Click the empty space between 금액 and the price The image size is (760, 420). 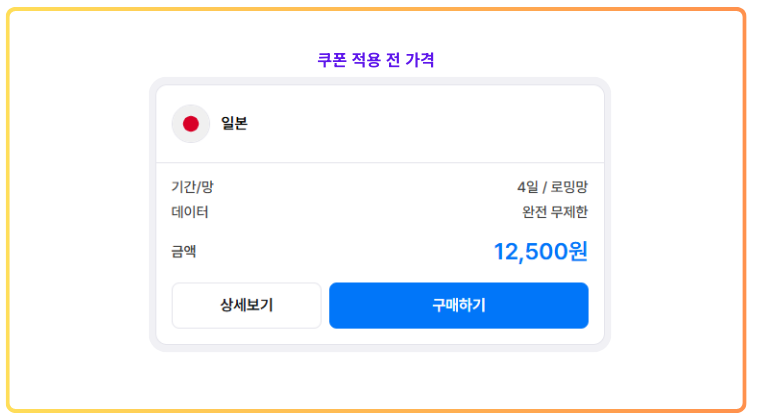(344, 251)
